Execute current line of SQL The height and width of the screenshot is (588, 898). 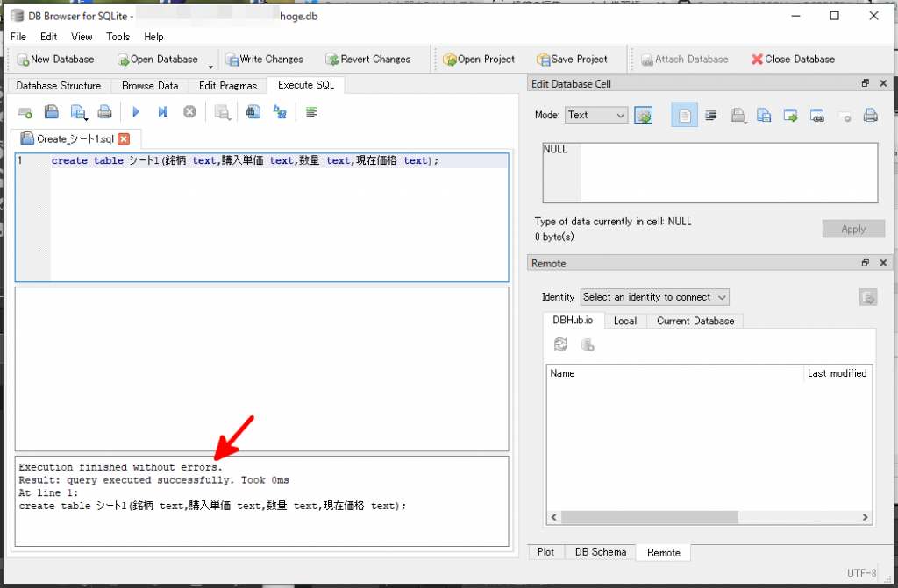[162, 111]
